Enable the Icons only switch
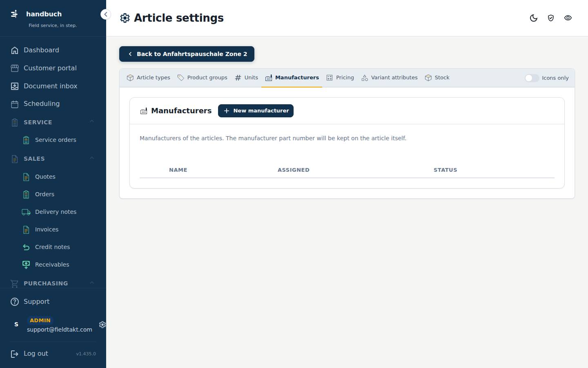Screen dimensions: 588x368 pyautogui.click(x=532, y=78)
